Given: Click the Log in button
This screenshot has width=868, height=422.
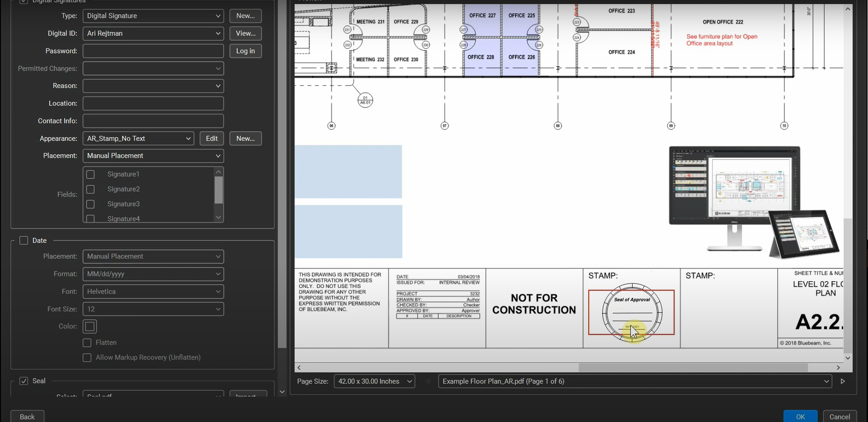Looking at the screenshot, I should coord(245,51).
